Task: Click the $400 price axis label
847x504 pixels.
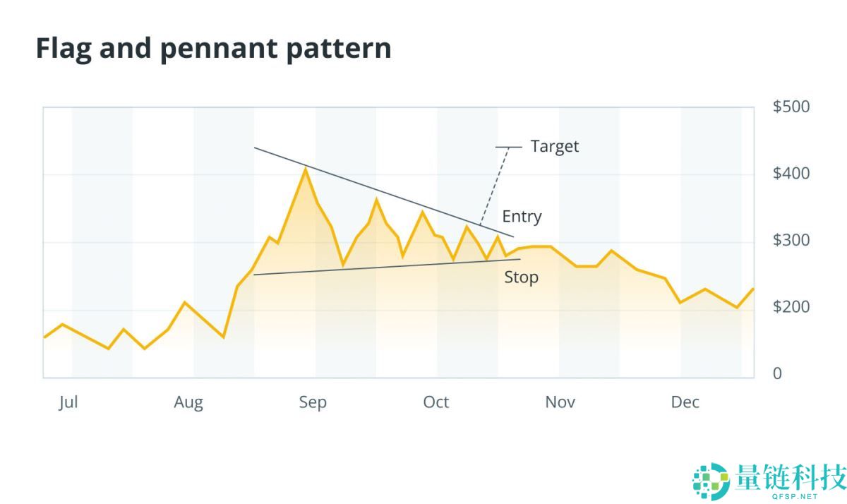Action: point(791,173)
